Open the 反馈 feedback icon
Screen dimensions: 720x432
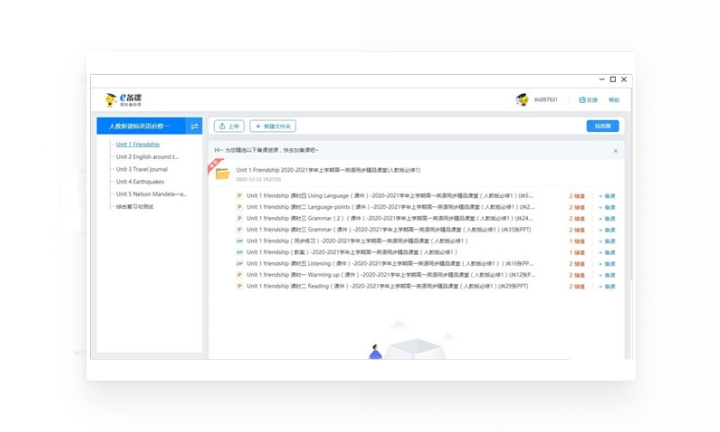589,100
